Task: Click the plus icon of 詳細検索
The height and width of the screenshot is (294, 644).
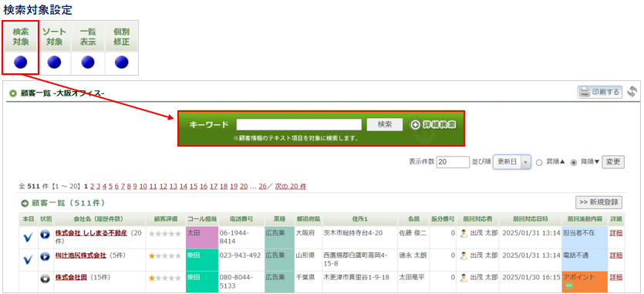Action: [x=415, y=125]
